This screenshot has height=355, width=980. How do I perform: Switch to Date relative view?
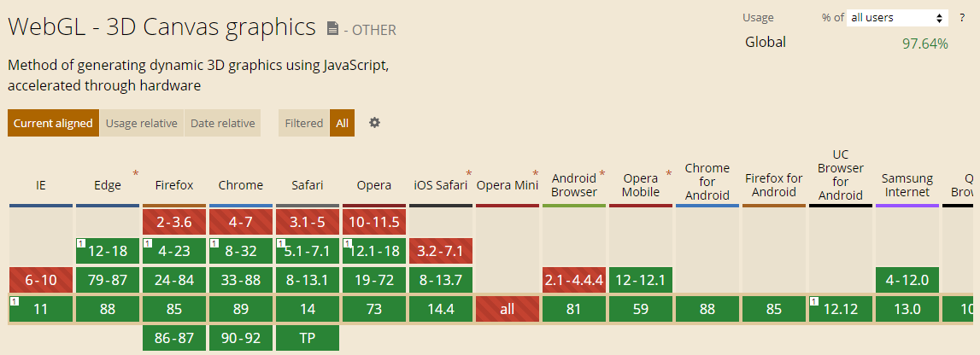click(x=222, y=123)
